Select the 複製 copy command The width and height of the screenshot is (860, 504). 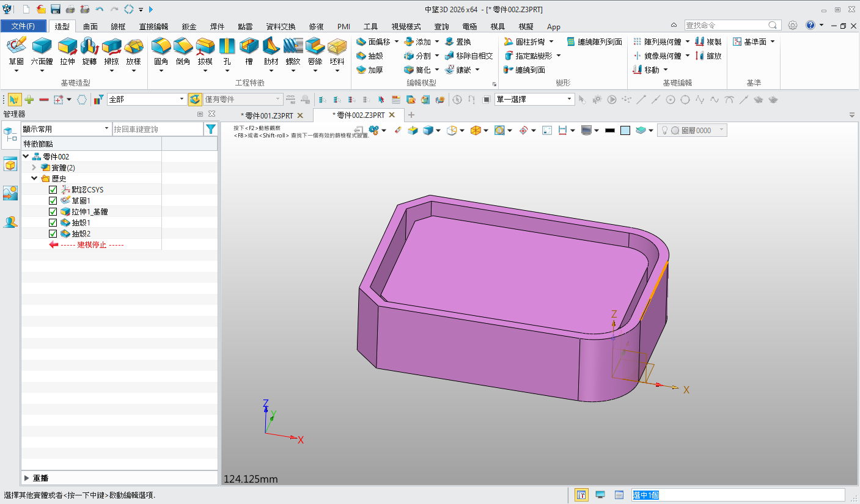click(708, 42)
